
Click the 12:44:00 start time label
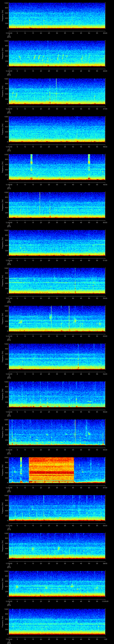[9, 33]
